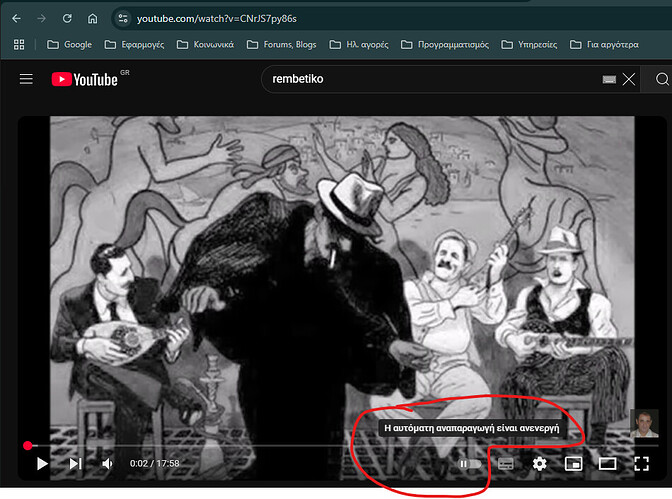Enable miniplayer mode
The width and height of the screenshot is (672, 499).
[573, 463]
